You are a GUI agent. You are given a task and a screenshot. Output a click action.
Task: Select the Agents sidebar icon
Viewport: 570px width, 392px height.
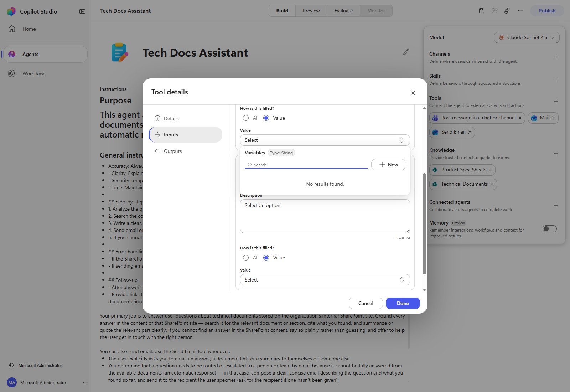(12, 54)
